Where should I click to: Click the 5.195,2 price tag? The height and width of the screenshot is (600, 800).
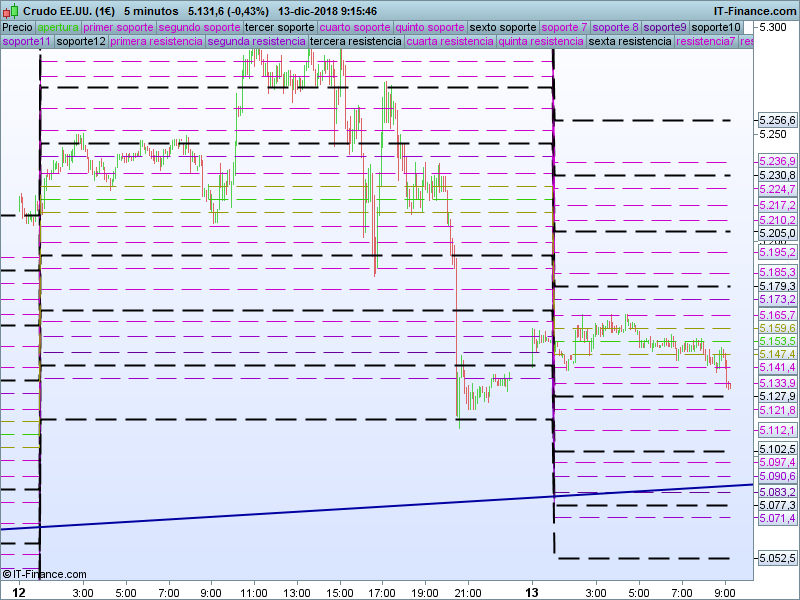coord(777,252)
